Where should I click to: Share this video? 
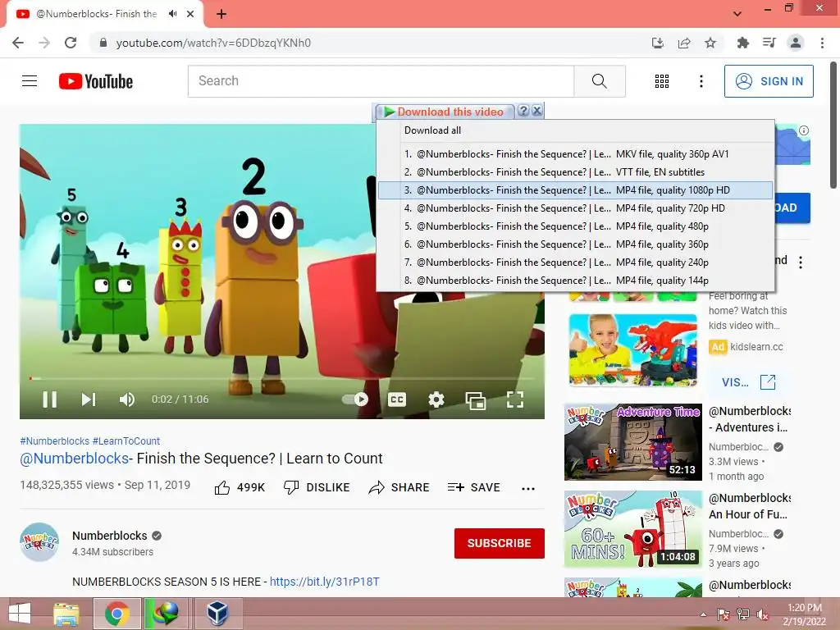(399, 487)
